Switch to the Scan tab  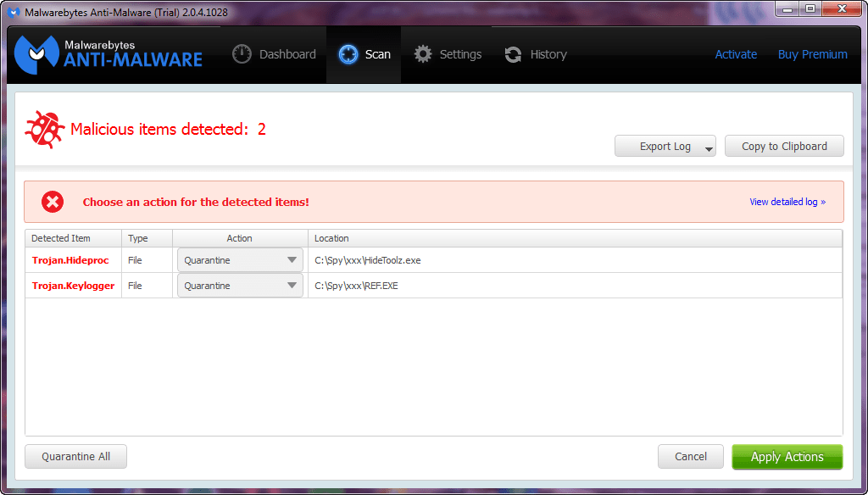click(x=364, y=54)
